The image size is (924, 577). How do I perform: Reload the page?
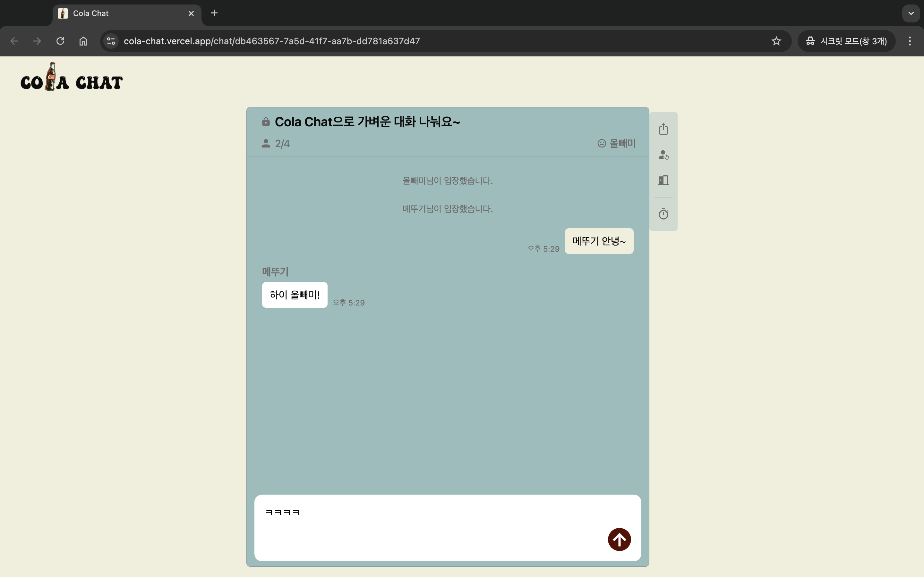60,41
